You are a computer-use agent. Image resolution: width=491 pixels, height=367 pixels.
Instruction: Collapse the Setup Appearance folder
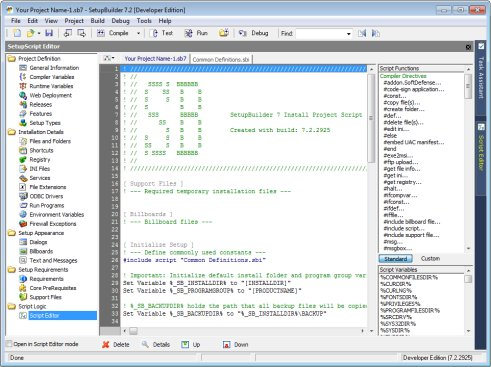pos(12,233)
